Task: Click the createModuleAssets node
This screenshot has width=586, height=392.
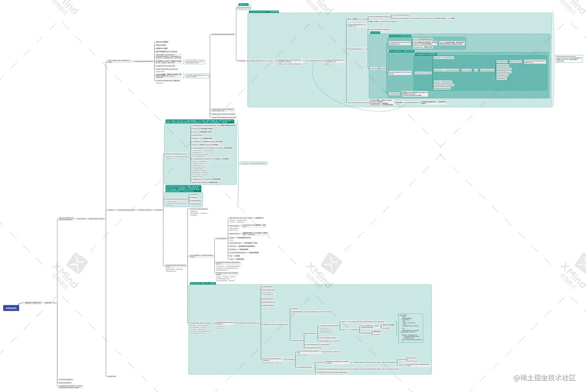Action: pyautogui.click(x=297, y=312)
